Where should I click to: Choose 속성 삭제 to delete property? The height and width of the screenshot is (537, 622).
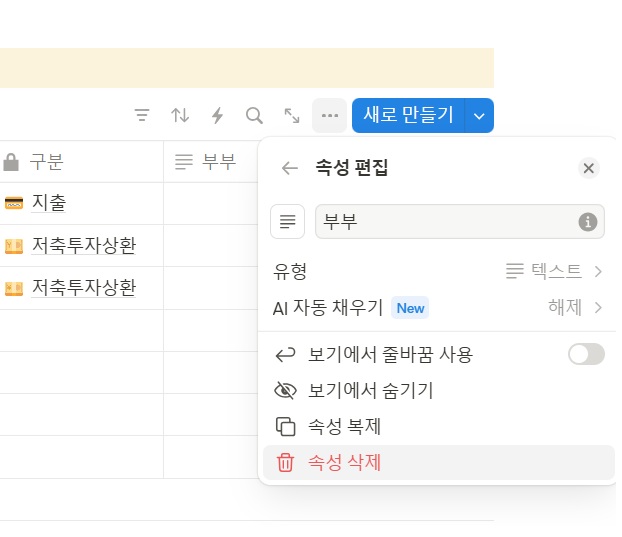[x=343, y=462]
